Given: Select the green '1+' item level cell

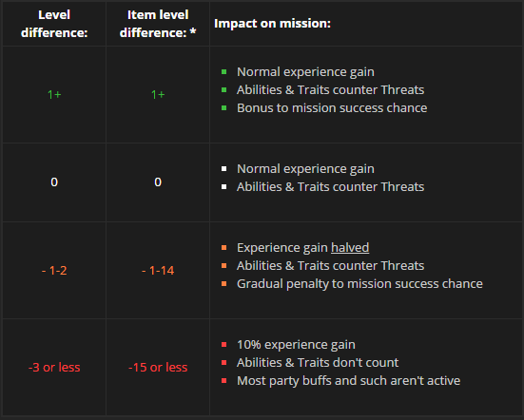Looking at the screenshot, I should click(x=158, y=94).
